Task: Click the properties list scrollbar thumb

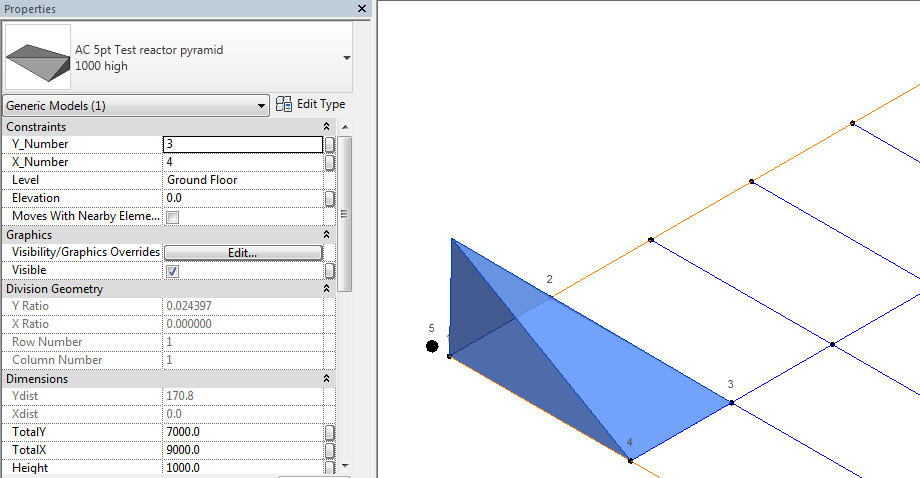Action: click(x=345, y=214)
